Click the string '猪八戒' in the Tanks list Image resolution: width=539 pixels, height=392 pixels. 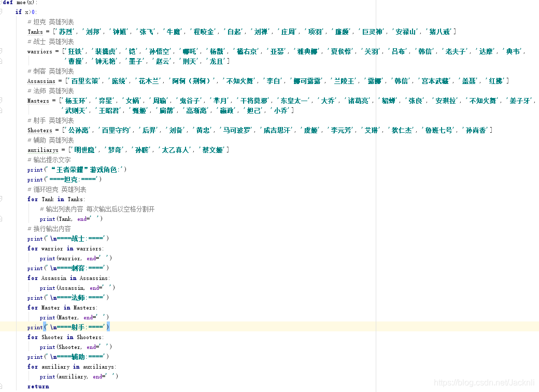(439, 32)
